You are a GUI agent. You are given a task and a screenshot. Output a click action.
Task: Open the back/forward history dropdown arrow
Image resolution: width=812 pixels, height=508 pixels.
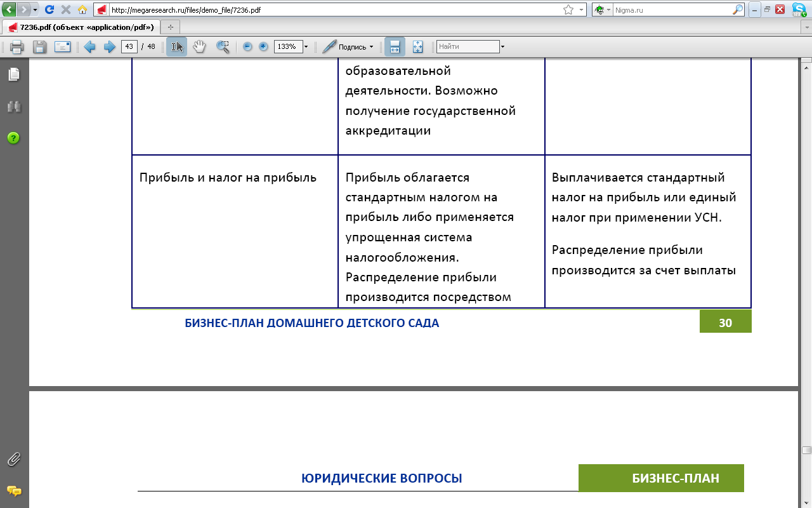(x=34, y=10)
